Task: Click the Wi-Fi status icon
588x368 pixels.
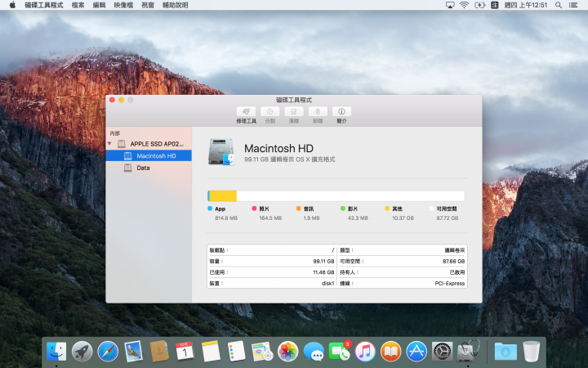Action: [464, 5]
